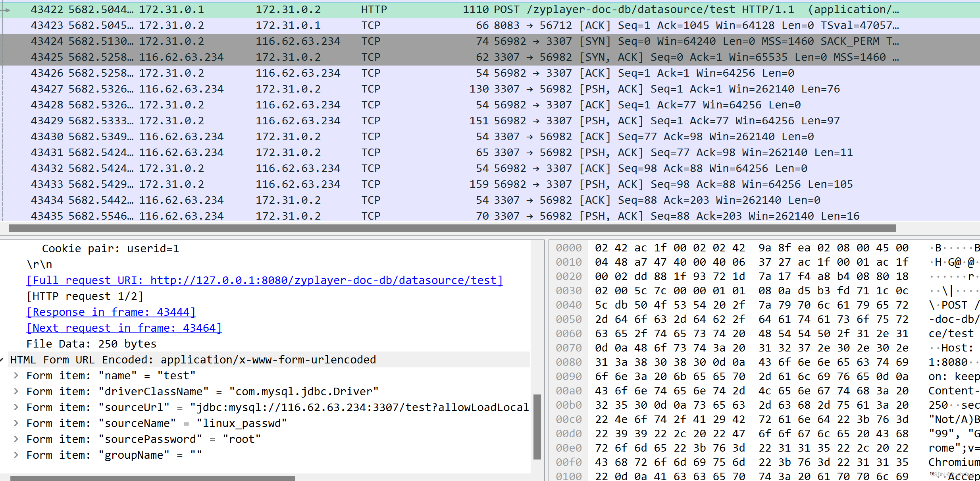Select packet 43428 in packet list
Image resolution: width=980 pixels, height=481 pixels.
490,105
